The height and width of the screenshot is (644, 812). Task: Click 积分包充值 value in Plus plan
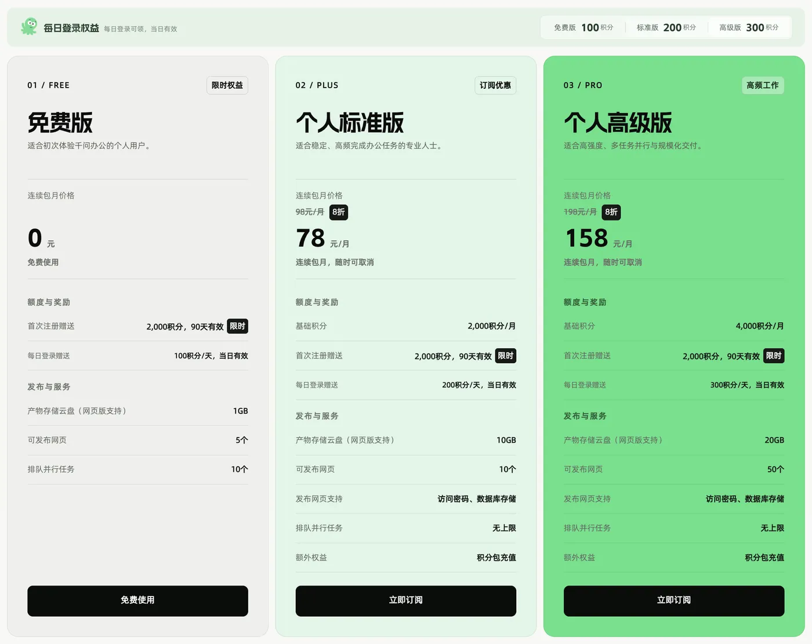pos(496,558)
